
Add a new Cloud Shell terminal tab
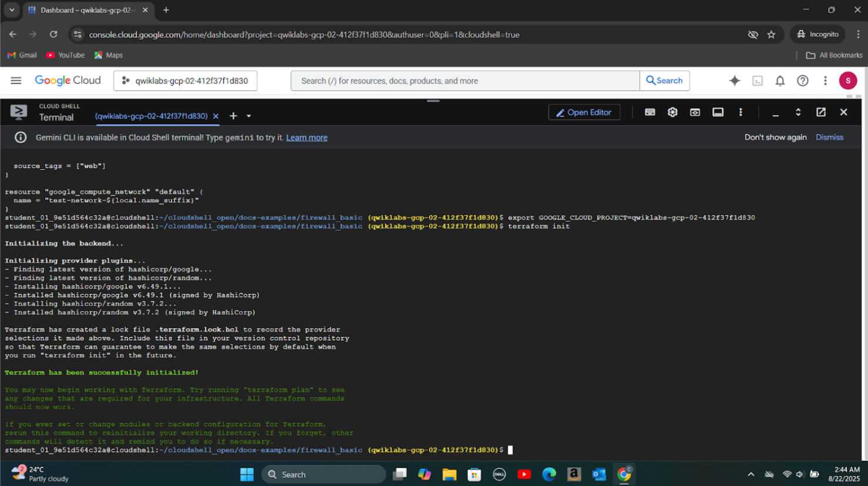[233, 116]
